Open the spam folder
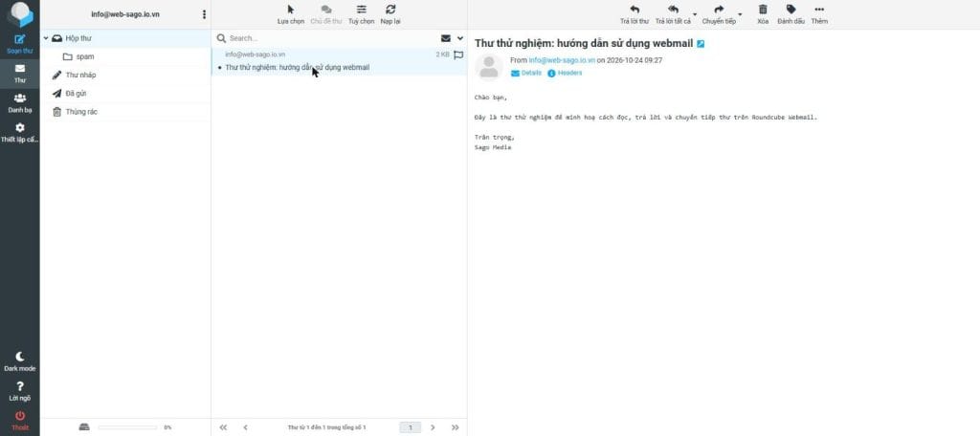Screen dimensions: 980x436 click(125, 56)
